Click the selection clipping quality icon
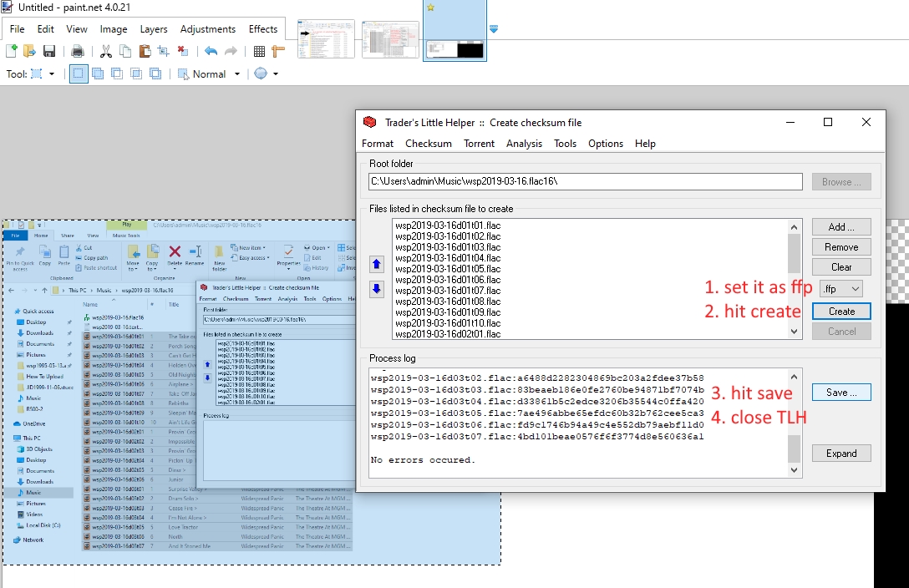The width and height of the screenshot is (909, 588). (x=261, y=73)
